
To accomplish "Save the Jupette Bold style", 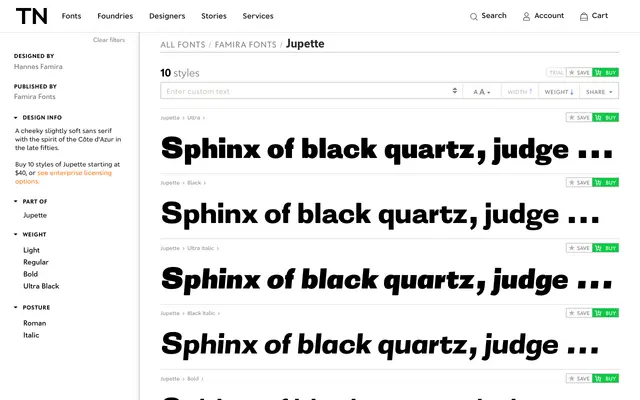I will [x=579, y=378].
